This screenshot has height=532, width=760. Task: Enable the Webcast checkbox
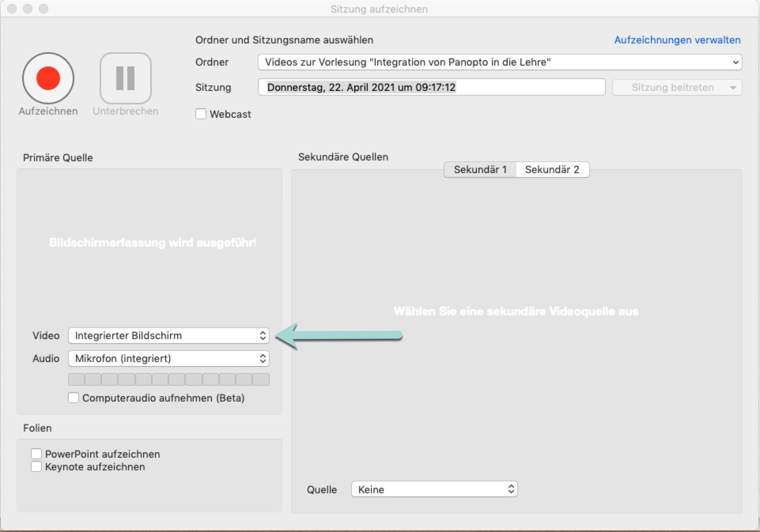201,114
